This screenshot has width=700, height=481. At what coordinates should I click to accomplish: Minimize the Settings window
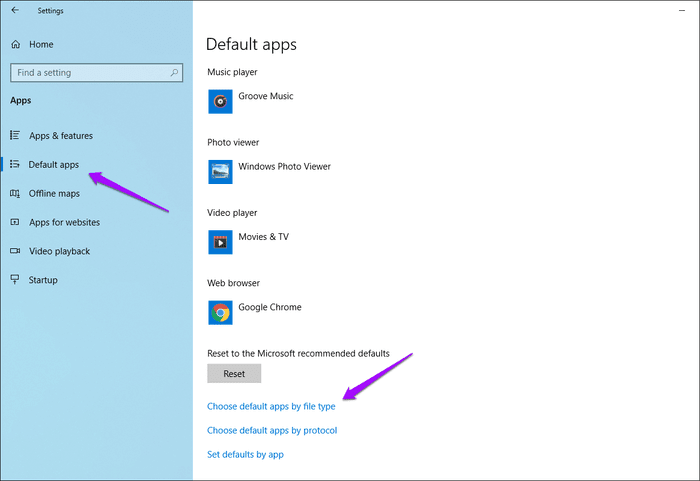(x=682, y=10)
